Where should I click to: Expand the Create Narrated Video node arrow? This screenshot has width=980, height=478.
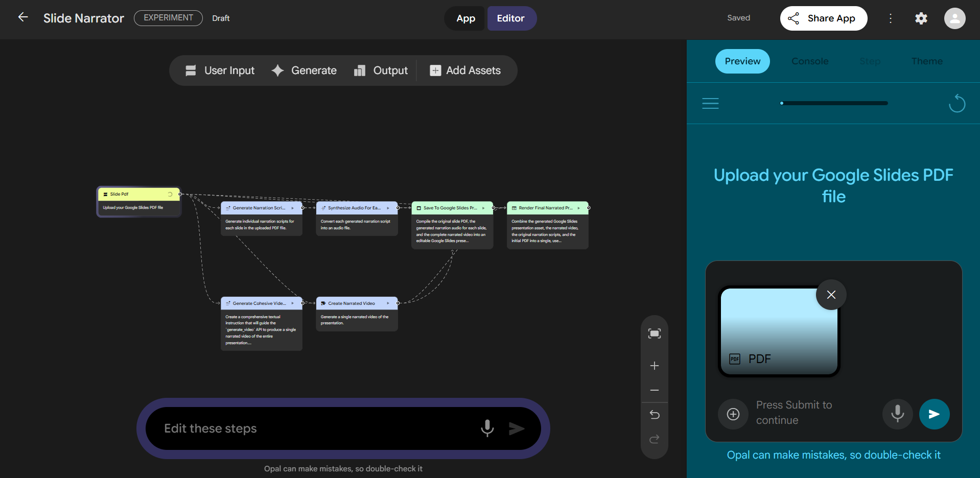point(388,303)
